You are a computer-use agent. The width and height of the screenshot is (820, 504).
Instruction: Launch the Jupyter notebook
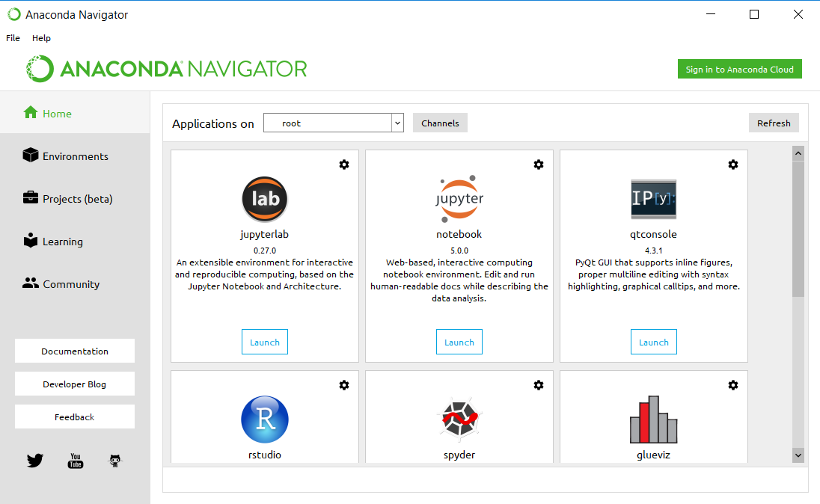coord(459,342)
